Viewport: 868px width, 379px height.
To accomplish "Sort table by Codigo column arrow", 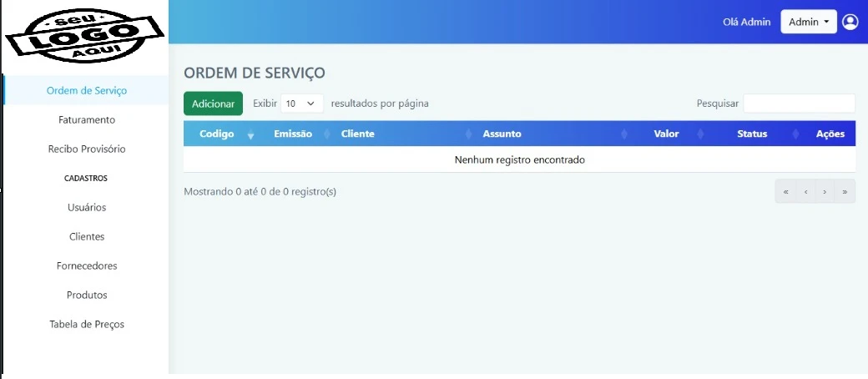I will point(250,134).
